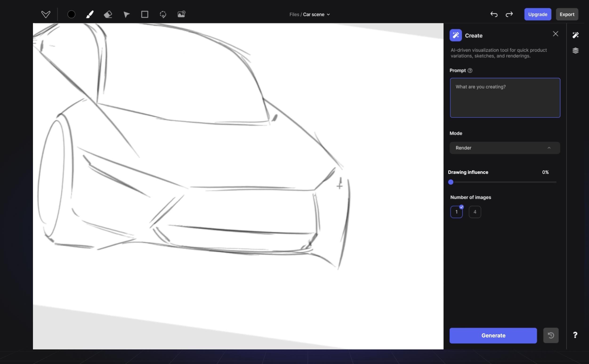The width and height of the screenshot is (589, 364).
Task: Select number of images option 4
Action: 475,212
